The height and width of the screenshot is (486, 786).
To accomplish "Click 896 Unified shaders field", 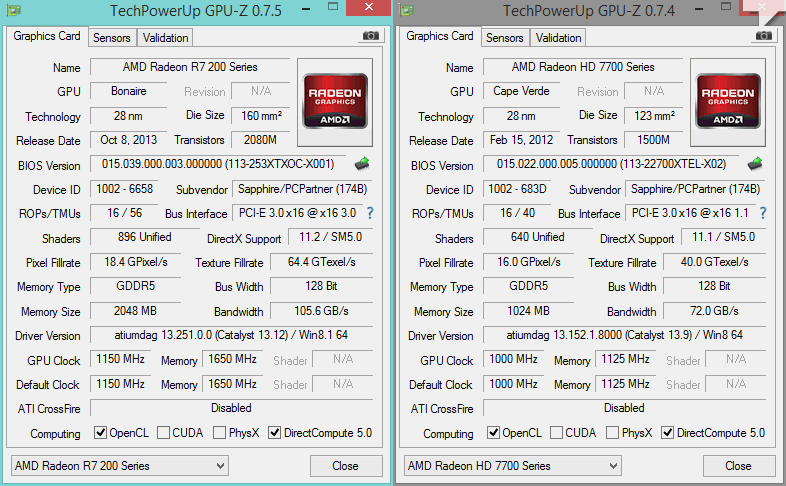I will [145, 237].
